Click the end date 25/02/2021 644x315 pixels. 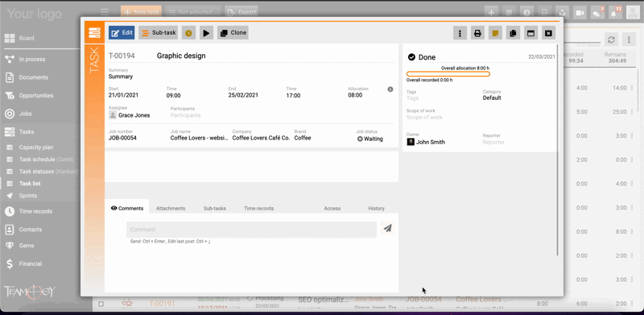(x=243, y=95)
